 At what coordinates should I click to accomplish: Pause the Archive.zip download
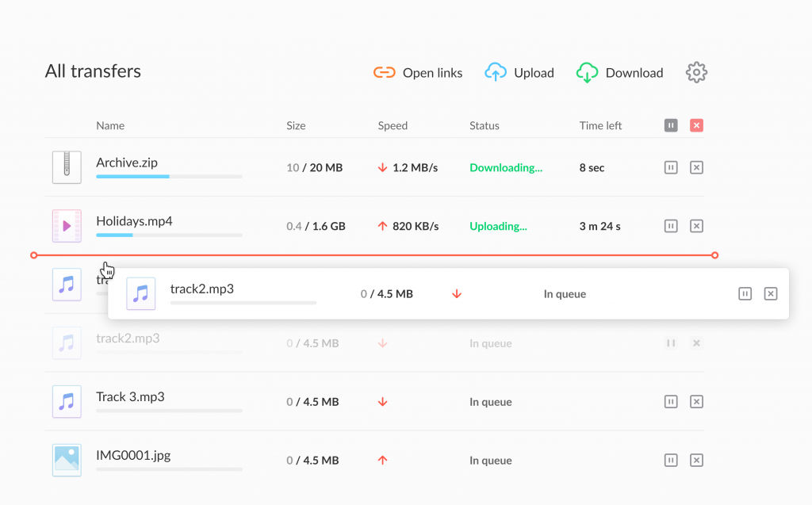pos(671,167)
